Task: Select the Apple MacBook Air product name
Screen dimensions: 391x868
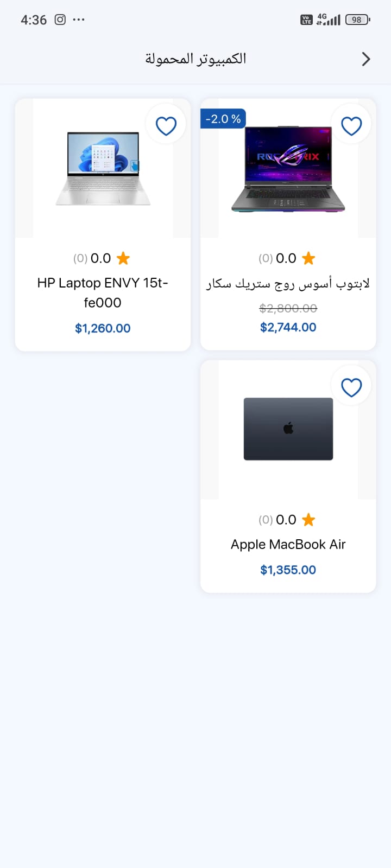Action: tap(288, 544)
